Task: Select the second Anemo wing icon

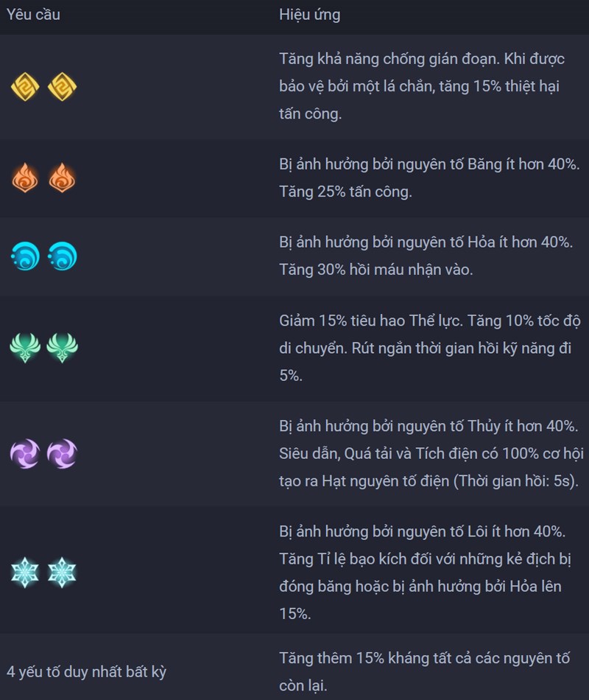Action: 62,347
